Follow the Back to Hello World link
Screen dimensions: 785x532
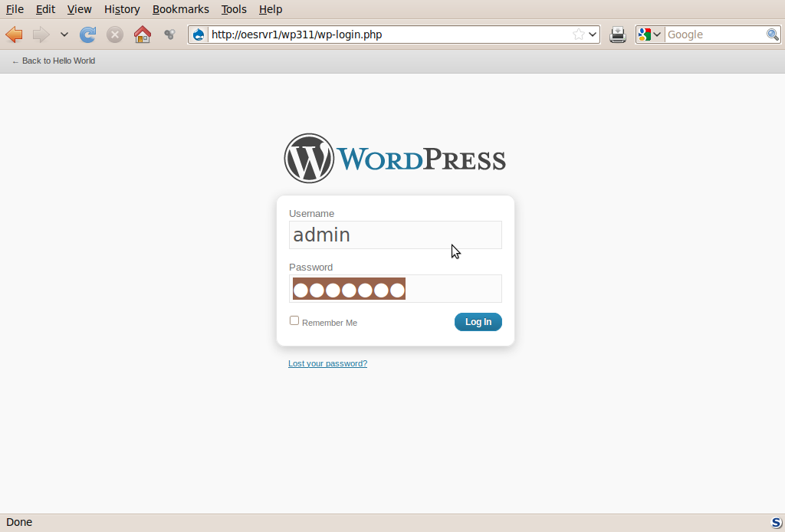[54, 61]
